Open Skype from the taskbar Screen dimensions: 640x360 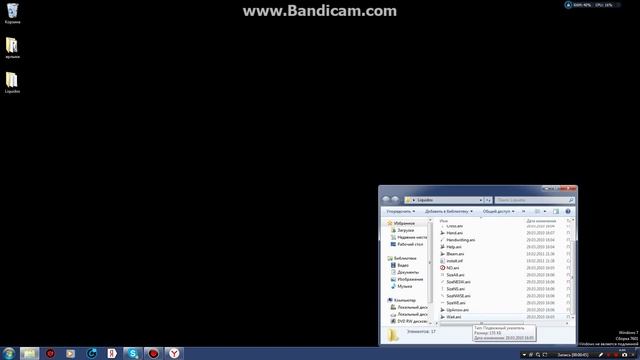[133, 353]
